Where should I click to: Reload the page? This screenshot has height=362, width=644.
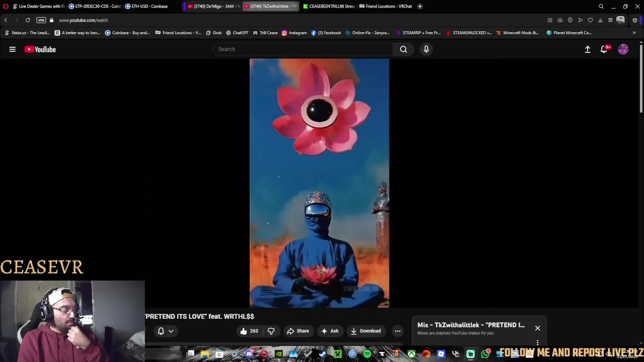[28, 20]
